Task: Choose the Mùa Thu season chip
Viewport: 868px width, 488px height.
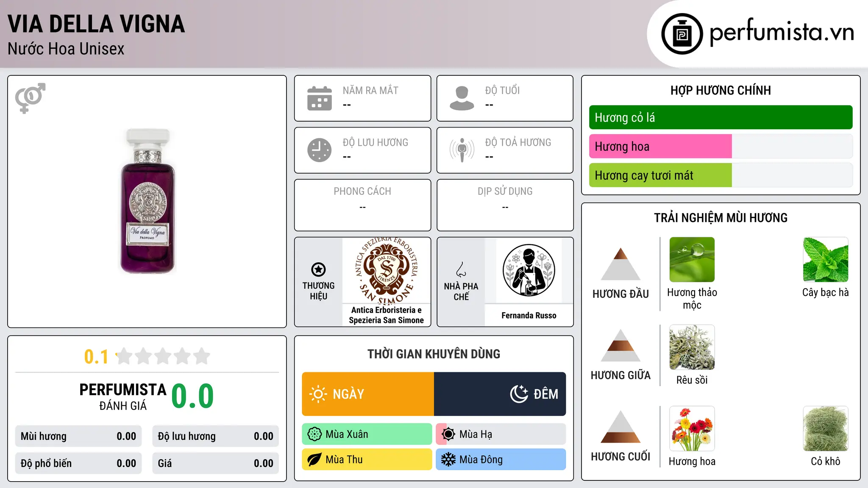Action: point(367,460)
